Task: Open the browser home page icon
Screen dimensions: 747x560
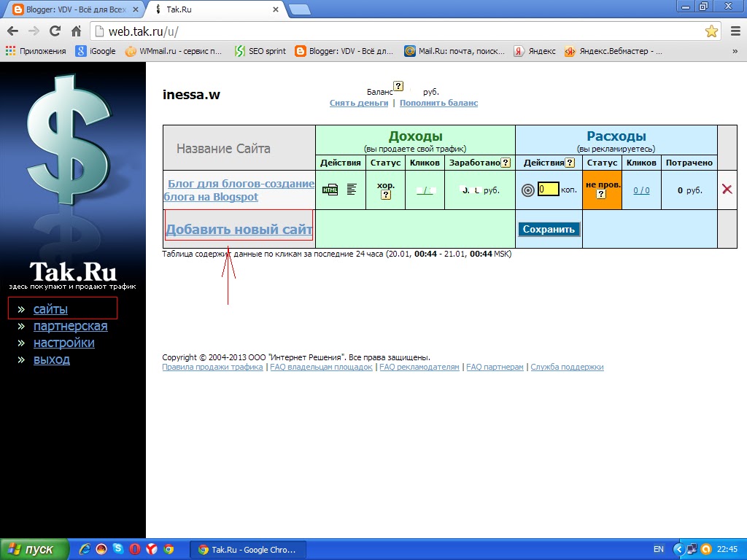Action: 76,31
